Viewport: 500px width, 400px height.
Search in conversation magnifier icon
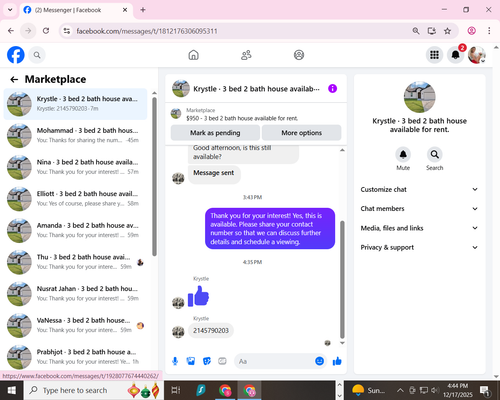[435, 154]
